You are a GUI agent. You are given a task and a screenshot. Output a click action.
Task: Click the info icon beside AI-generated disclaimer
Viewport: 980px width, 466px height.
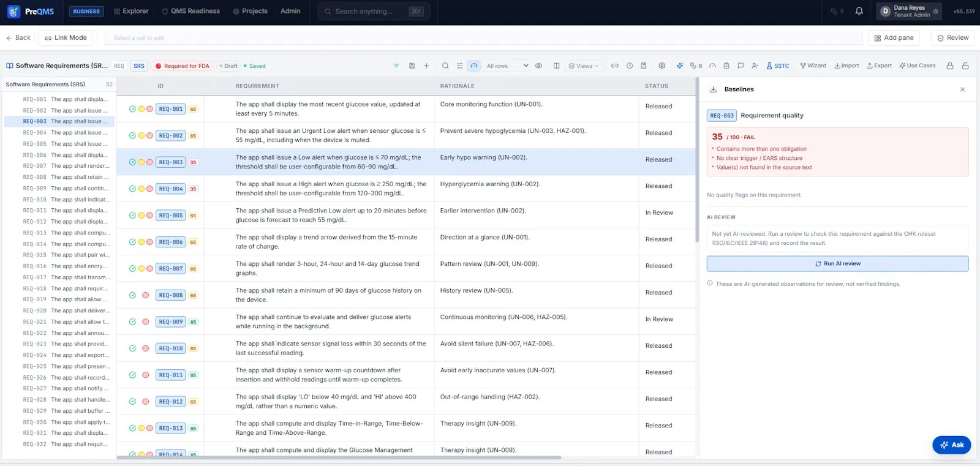[710, 284]
